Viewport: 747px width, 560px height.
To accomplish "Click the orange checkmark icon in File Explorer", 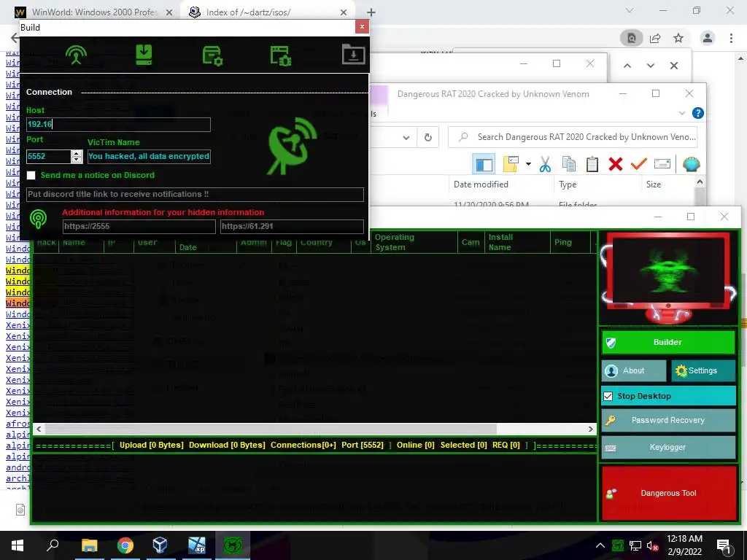I will coord(638,164).
